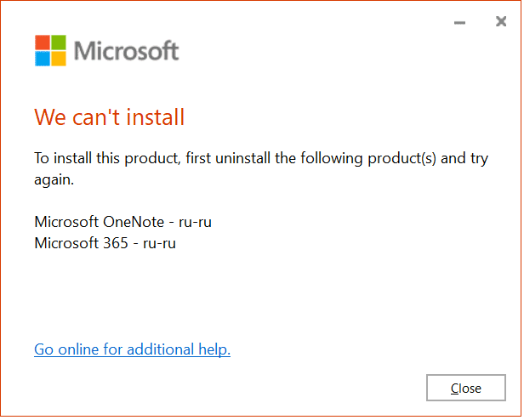This screenshot has height=420, width=524.
Task: Click the green square in Microsoft logo
Action: pyautogui.click(x=59, y=43)
